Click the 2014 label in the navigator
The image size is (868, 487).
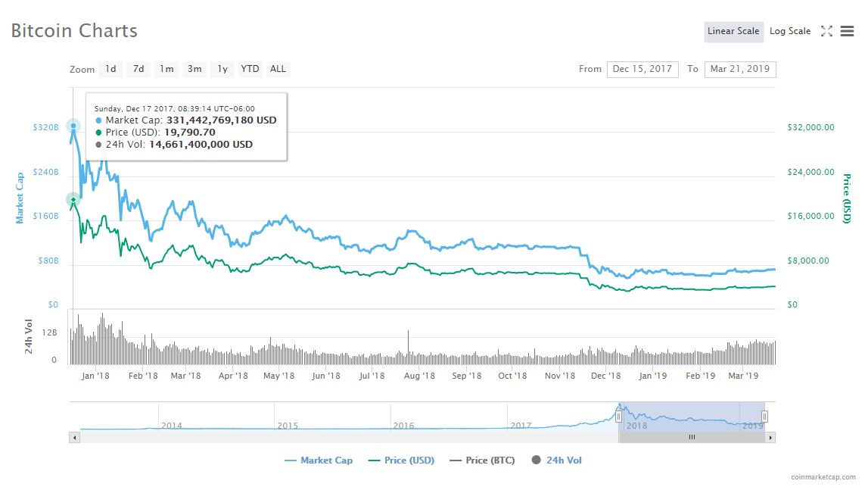[172, 426]
